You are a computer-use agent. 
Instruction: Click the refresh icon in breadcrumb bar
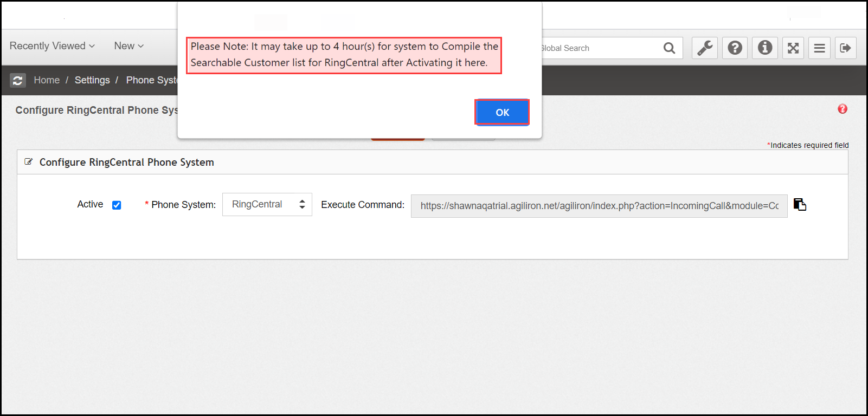click(17, 80)
